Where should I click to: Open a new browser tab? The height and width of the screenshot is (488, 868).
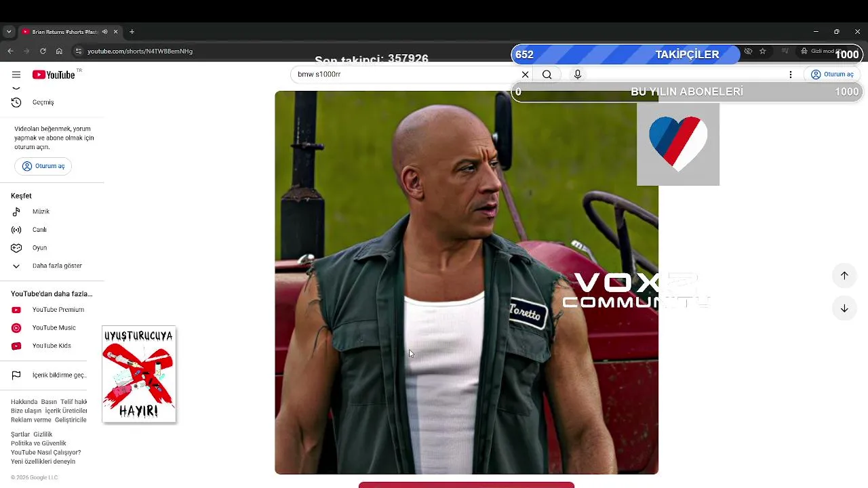(132, 32)
